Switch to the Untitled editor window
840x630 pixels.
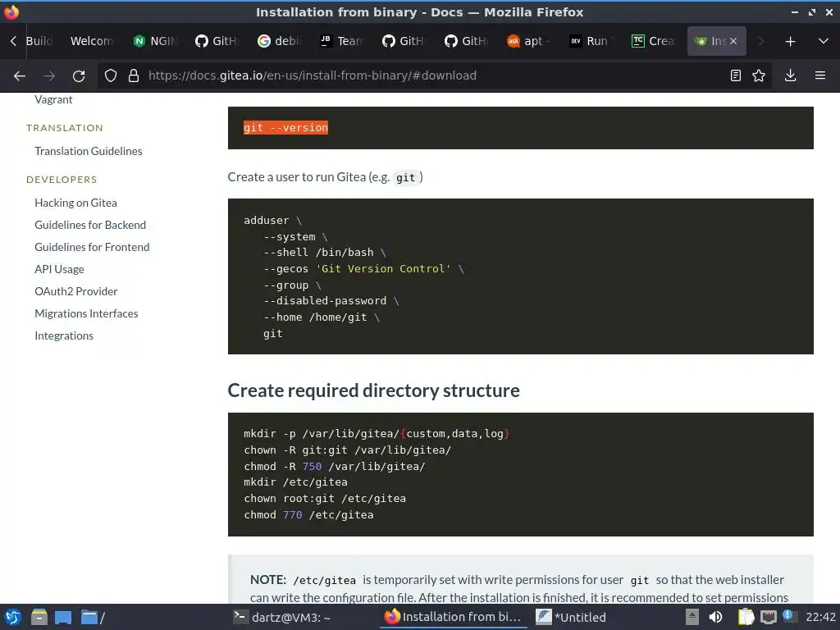point(571,617)
